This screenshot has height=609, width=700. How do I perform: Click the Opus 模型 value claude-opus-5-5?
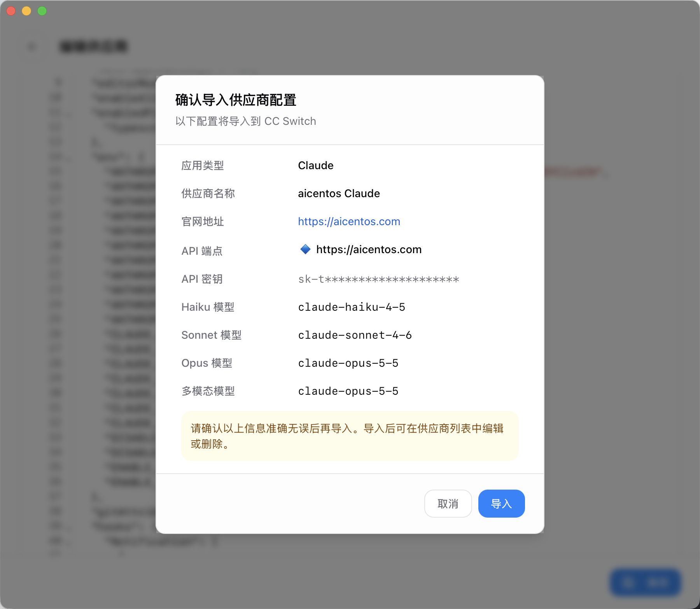tap(348, 363)
